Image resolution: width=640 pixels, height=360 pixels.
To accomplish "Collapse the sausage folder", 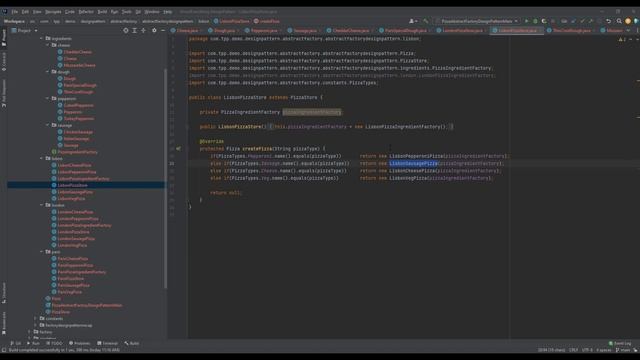I will [48, 125].
